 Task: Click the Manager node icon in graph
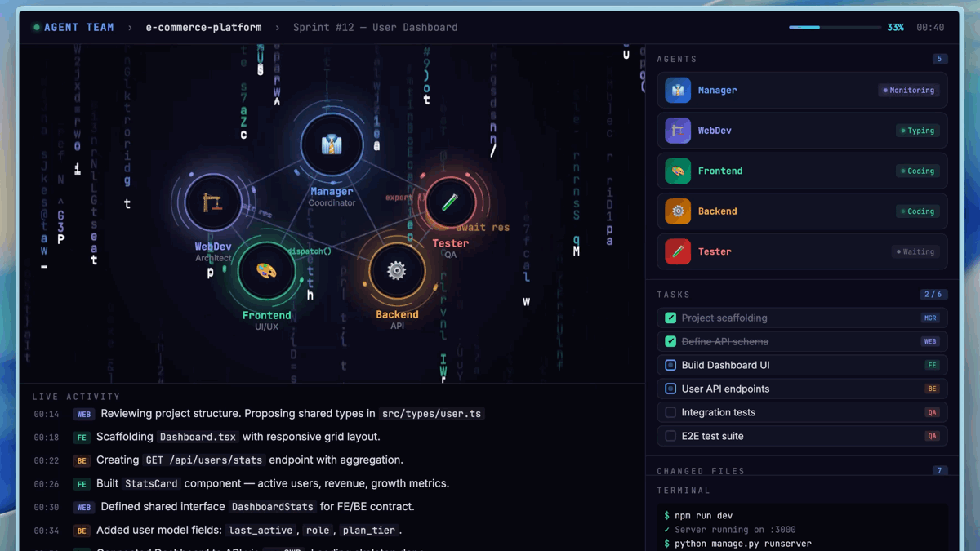pos(332,144)
